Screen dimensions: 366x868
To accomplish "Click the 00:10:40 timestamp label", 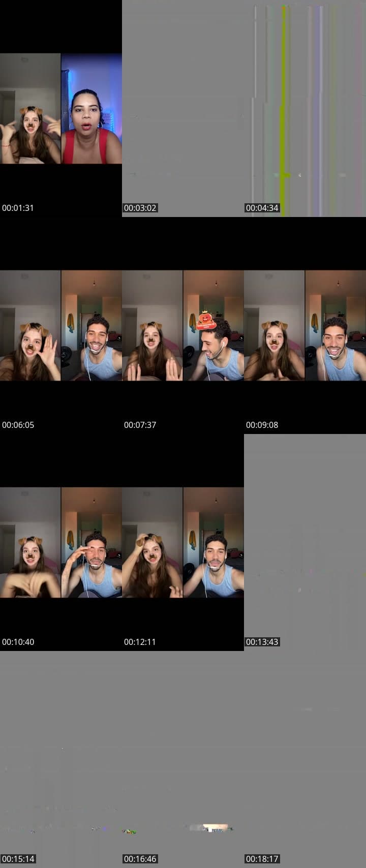I will [18, 642].
